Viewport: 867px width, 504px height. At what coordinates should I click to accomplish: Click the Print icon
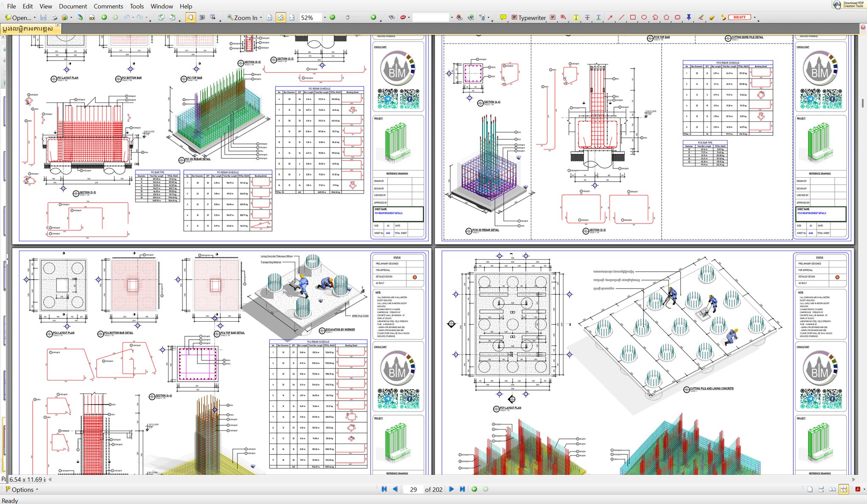coord(54,17)
